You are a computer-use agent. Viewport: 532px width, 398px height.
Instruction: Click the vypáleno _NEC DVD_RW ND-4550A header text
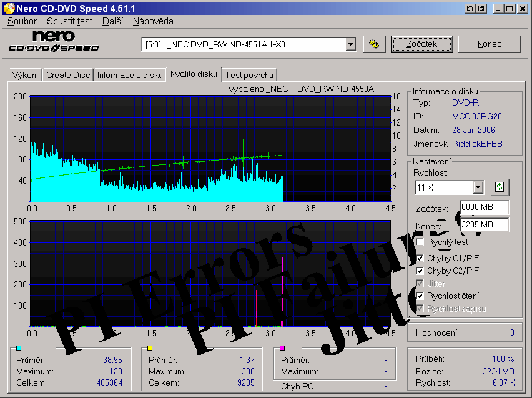click(302, 89)
